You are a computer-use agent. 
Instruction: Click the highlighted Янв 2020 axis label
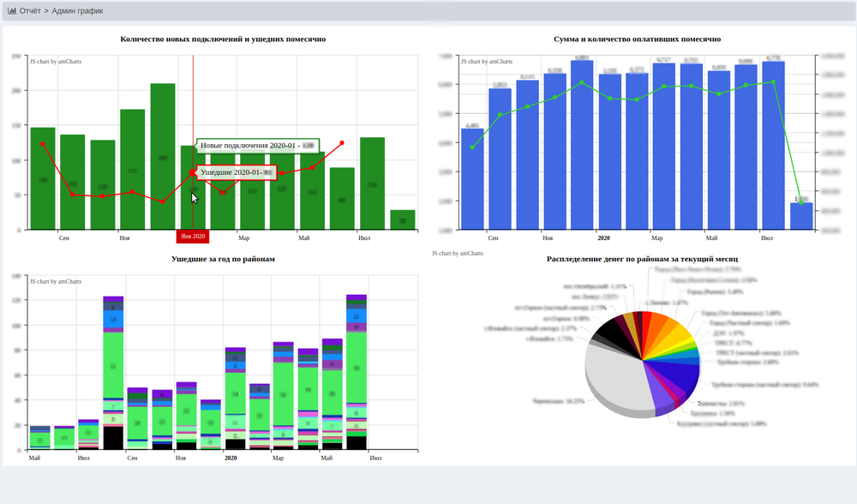click(x=193, y=236)
